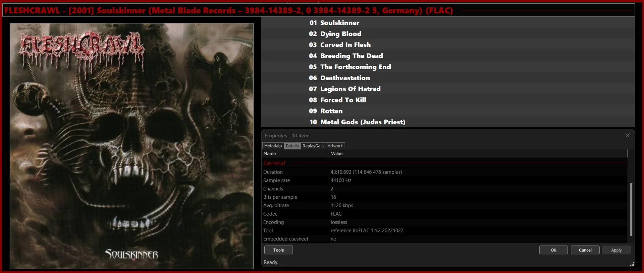Viewport: 644px width, 273px height.
Task: Open the ReplayGain tab
Action: [313, 146]
